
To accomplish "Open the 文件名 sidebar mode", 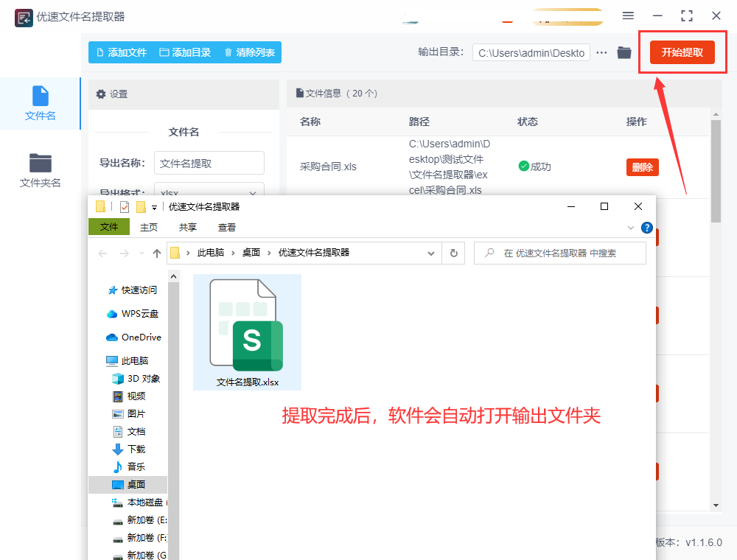I will pos(40,103).
